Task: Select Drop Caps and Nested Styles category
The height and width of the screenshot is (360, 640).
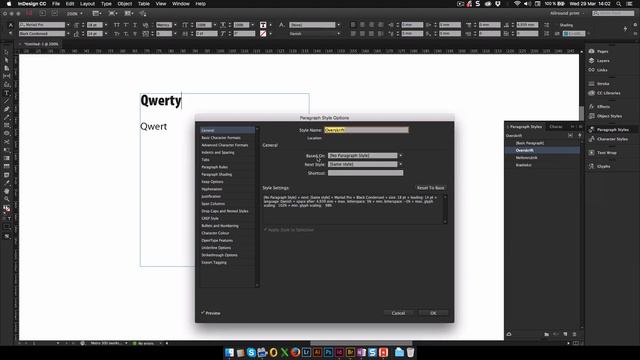Action: (224, 211)
